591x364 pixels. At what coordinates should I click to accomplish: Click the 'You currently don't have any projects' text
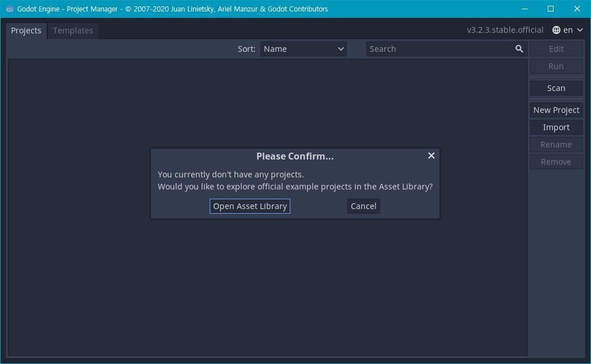click(230, 175)
